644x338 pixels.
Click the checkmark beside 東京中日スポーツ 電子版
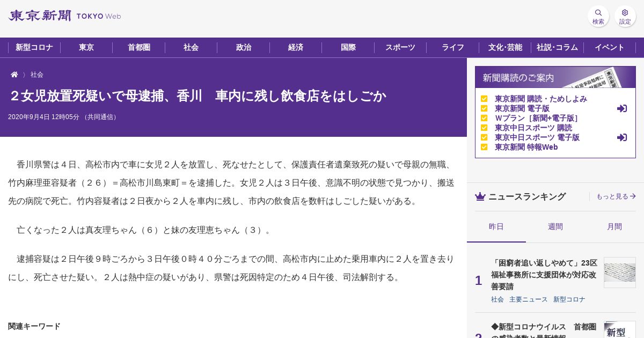pos(484,137)
